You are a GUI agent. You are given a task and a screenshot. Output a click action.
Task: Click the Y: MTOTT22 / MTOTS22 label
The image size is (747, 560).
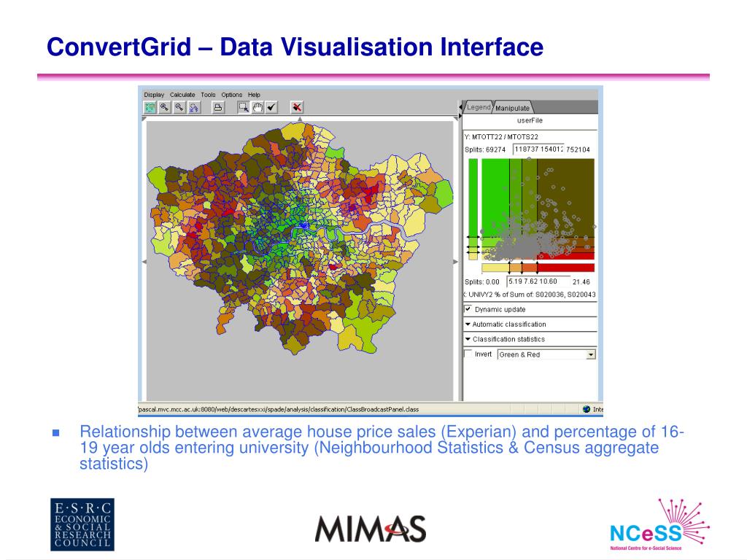(501, 136)
